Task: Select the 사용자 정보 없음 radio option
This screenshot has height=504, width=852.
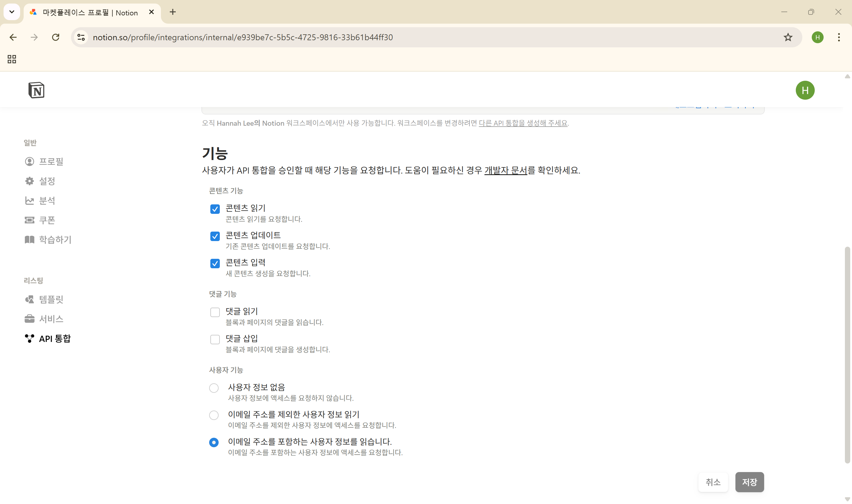Action: click(x=214, y=388)
